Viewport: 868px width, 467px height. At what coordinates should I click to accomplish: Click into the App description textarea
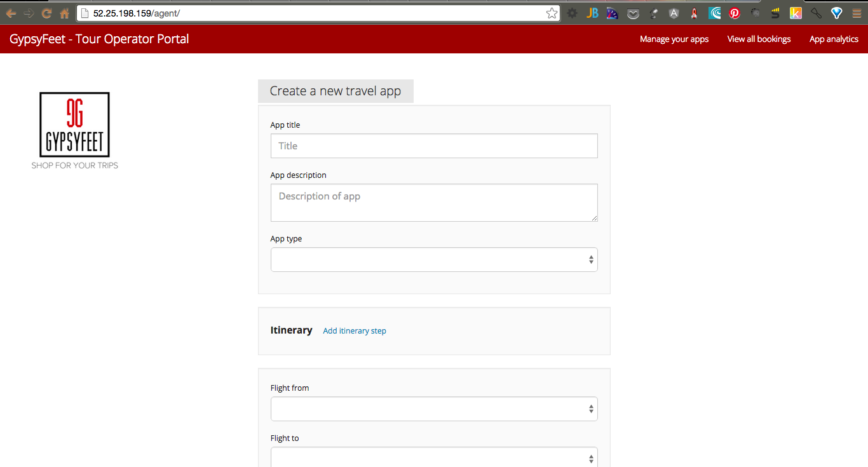click(434, 203)
